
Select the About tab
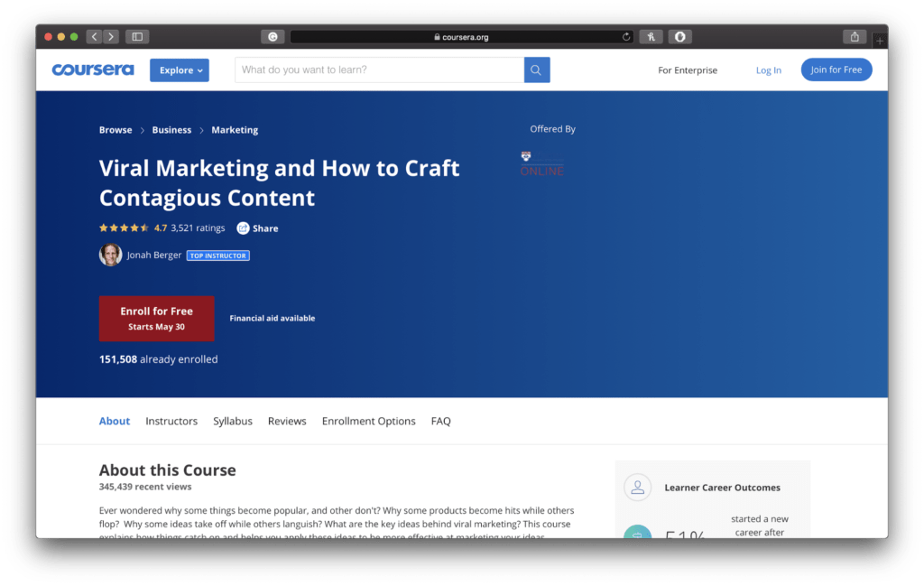[115, 421]
